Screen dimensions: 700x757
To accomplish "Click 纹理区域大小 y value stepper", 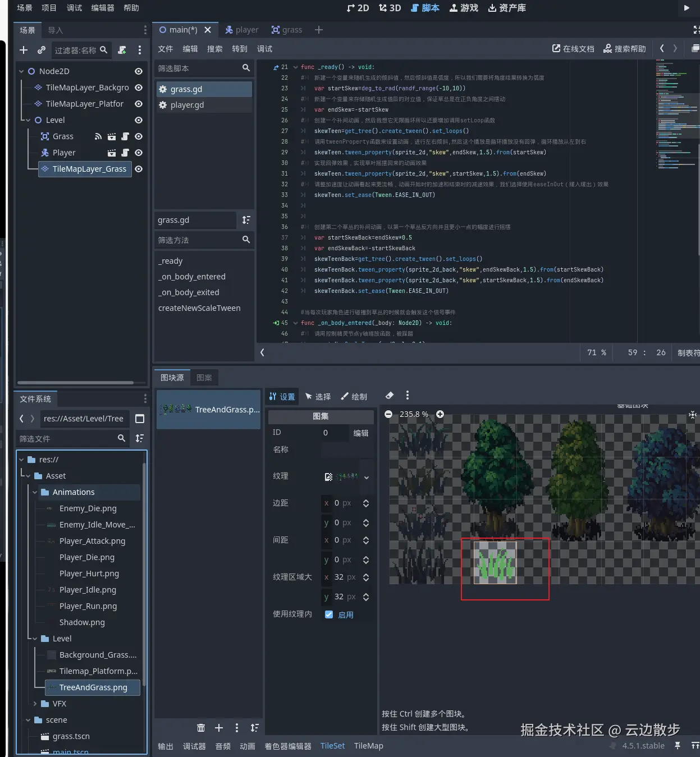I will click(x=366, y=597).
